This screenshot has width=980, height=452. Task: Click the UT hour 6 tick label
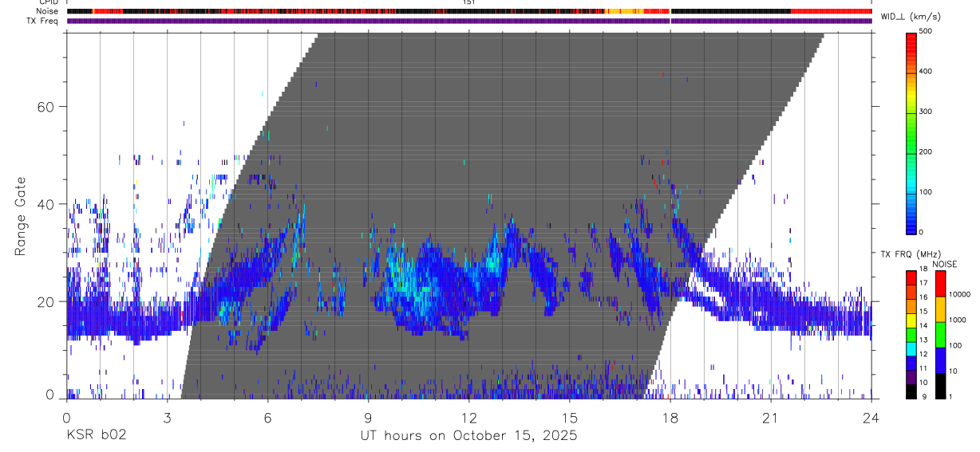pyautogui.click(x=267, y=417)
